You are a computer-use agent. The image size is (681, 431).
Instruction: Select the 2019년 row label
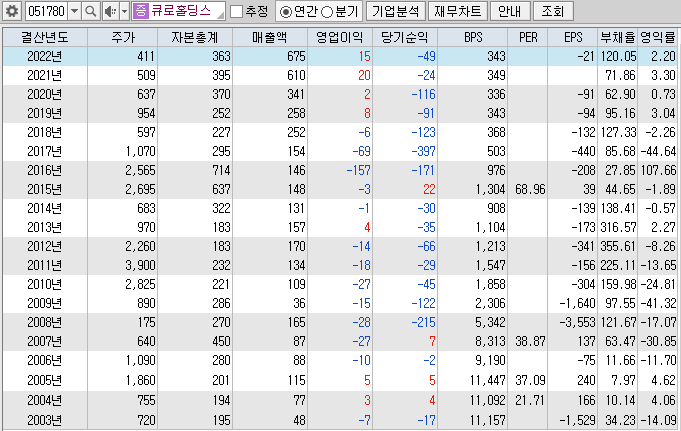(45, 113)
